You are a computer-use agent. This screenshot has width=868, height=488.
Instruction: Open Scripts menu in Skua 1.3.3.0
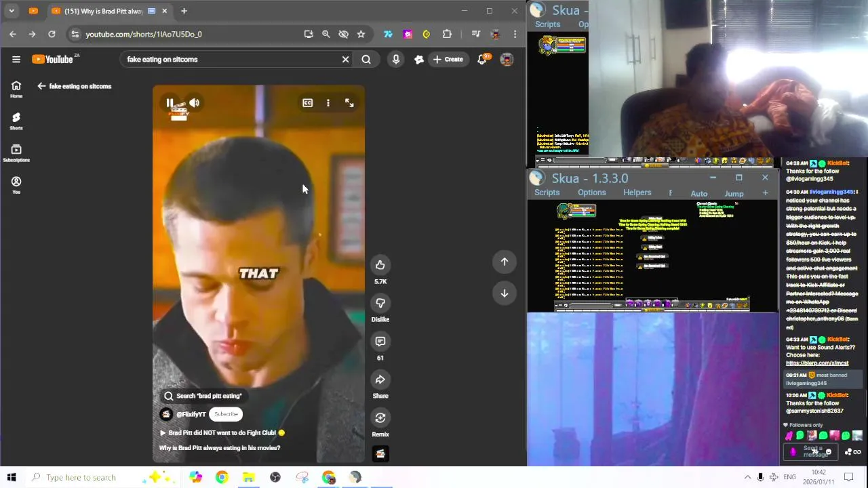(547, 192)
